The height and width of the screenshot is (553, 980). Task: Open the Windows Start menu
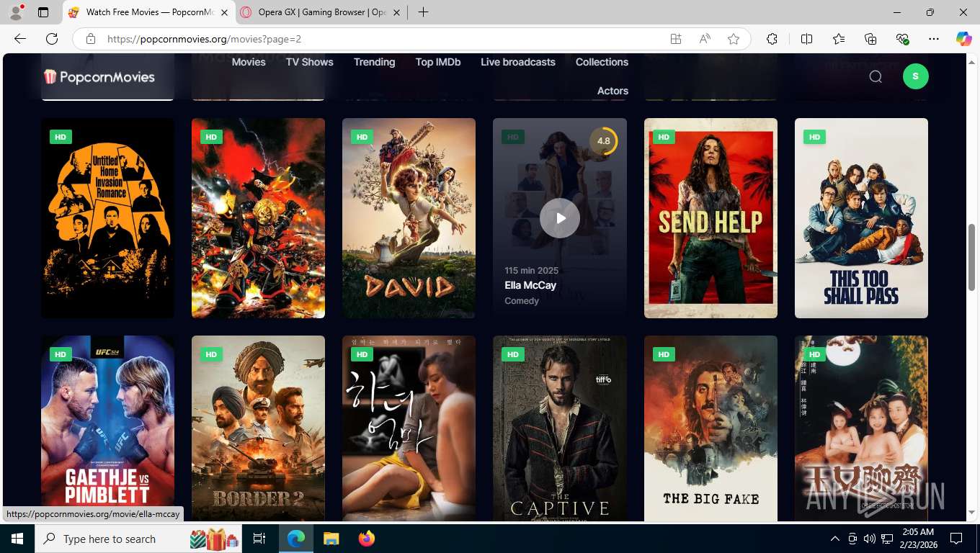pyautogui.click(x=17, y=539)
